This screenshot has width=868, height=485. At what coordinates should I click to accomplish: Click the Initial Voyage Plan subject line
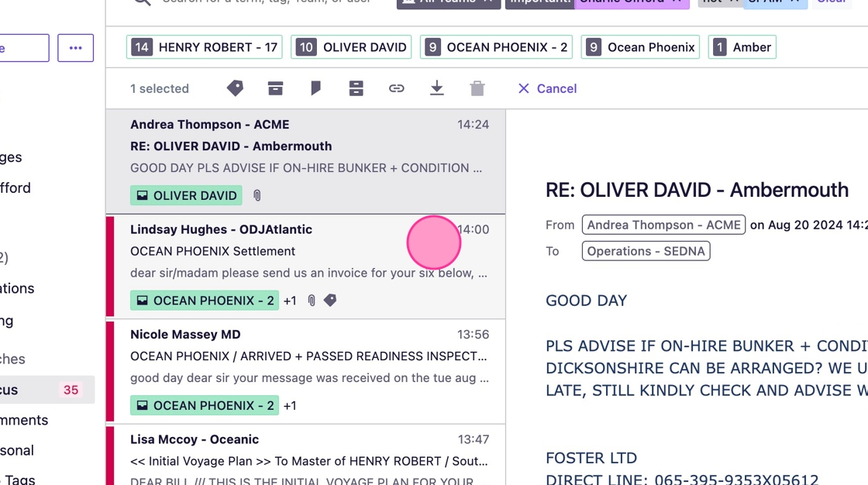(309, 461)
